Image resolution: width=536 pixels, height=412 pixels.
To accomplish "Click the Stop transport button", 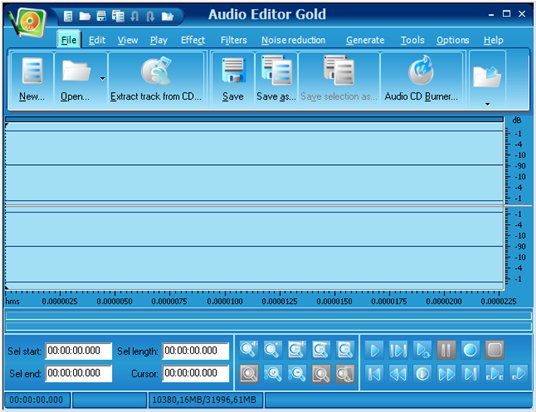I will tap(494, 350).
